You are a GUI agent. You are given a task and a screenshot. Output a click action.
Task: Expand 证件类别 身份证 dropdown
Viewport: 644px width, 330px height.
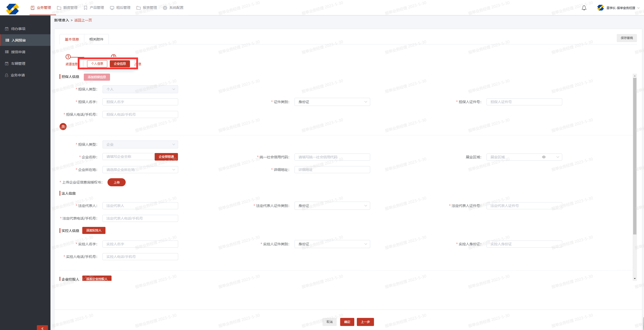332,102
